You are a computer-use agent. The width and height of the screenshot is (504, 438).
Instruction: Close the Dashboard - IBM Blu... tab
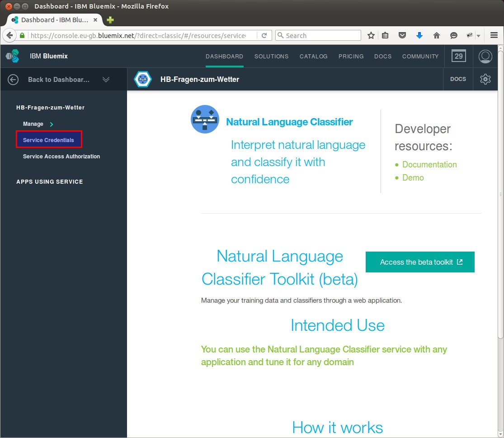pyautogui.click(x=95, y=20)
